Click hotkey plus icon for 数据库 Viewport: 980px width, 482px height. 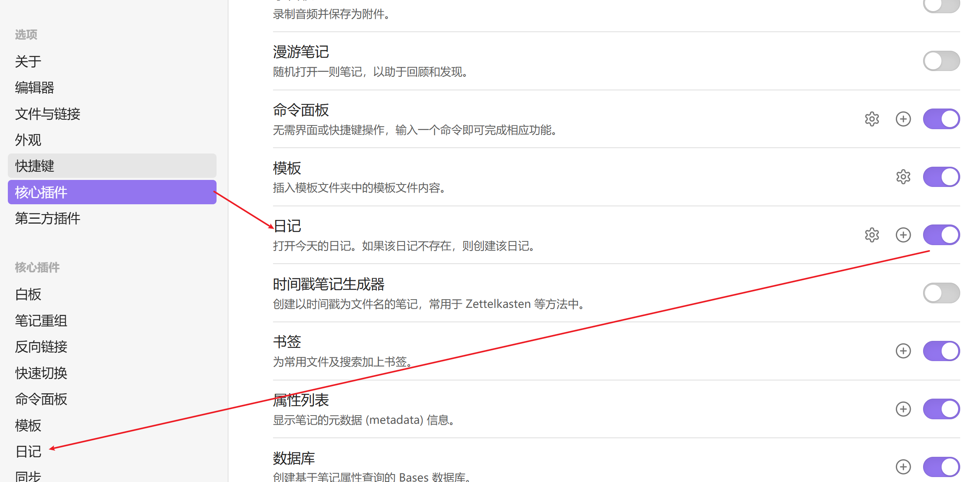(903, 467)
